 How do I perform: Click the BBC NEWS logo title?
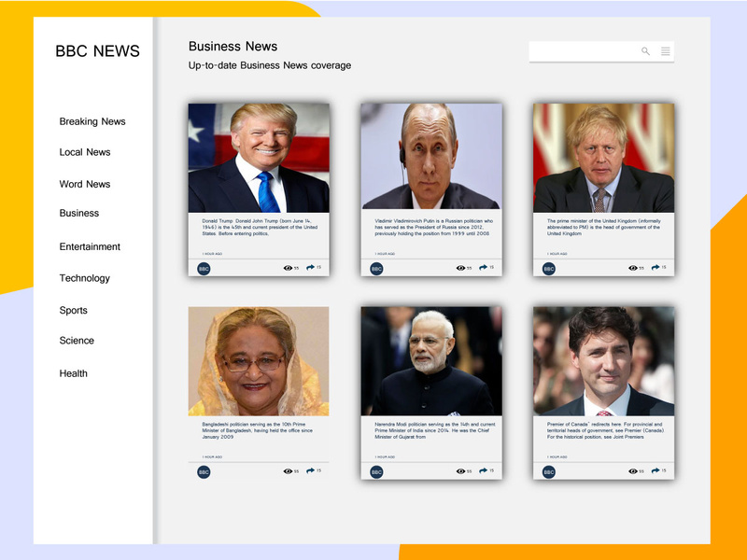(x=97, y=51)
